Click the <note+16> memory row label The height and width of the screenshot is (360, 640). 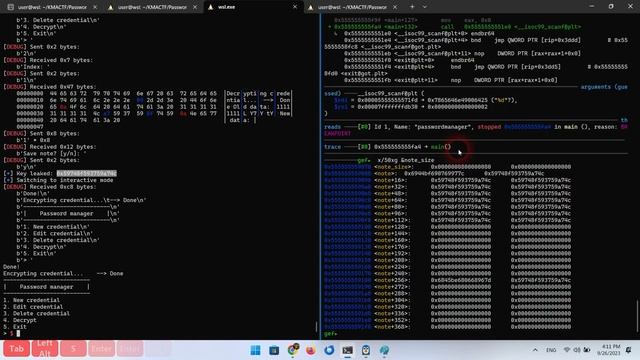[391, 180]
